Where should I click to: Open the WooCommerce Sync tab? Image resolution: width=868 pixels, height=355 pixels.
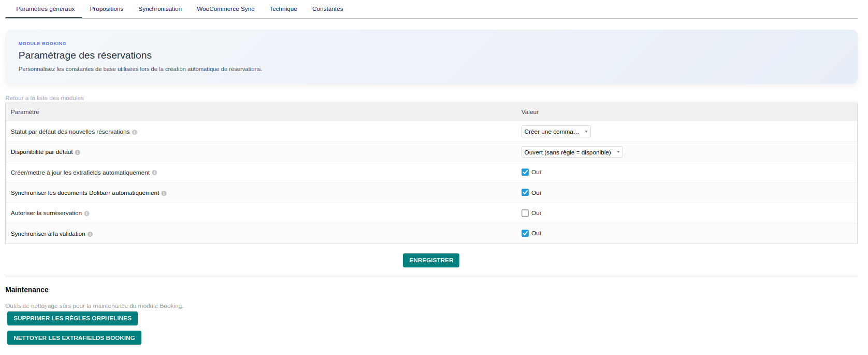225,9
